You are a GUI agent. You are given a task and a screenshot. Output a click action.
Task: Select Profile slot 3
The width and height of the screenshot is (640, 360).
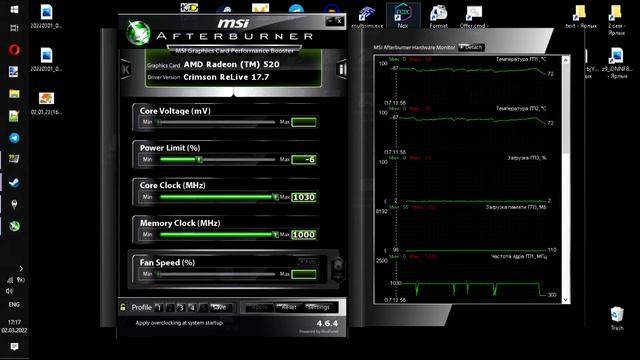[x=181, y=307]
